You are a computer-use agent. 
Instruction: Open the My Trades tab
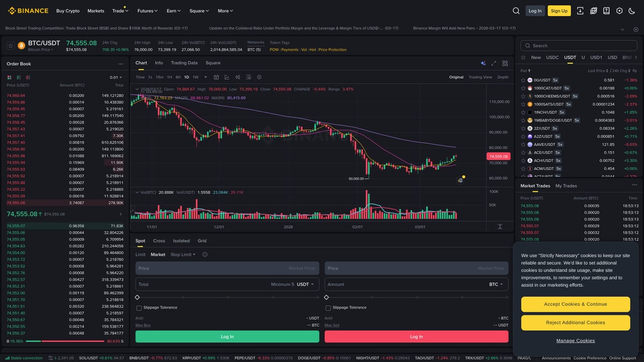(x=566, y=186)
